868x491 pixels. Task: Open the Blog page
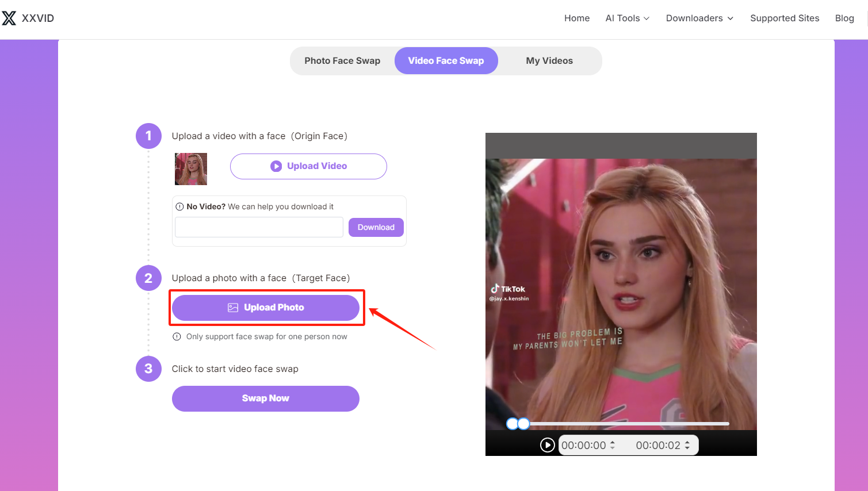coord(844,18)
